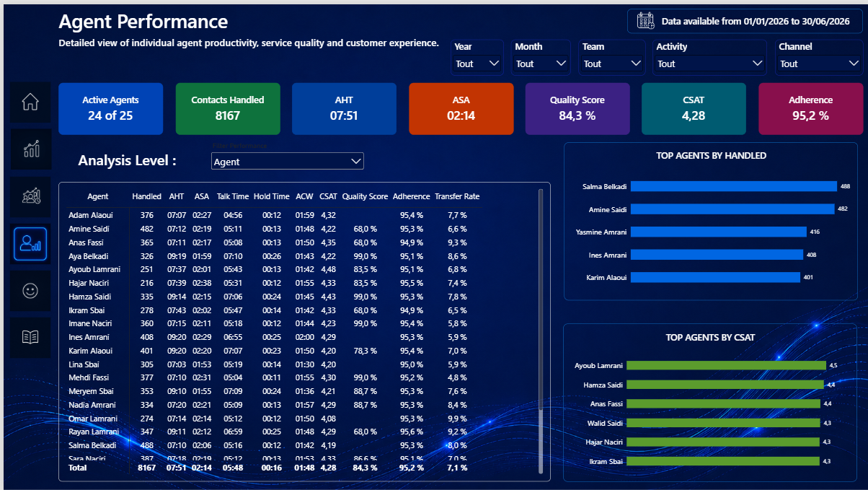Click the Active Agents KPI card

(x=110, y=108)
